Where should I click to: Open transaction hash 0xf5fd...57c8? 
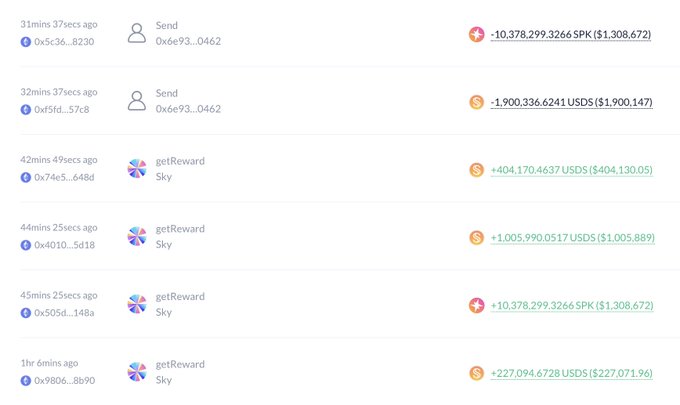(x=65, y=109)
